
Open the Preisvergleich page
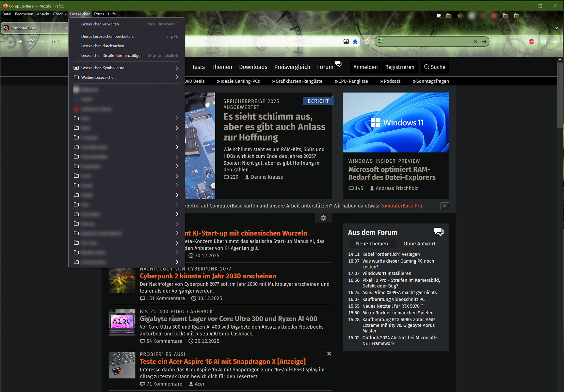tap(292, 67)
